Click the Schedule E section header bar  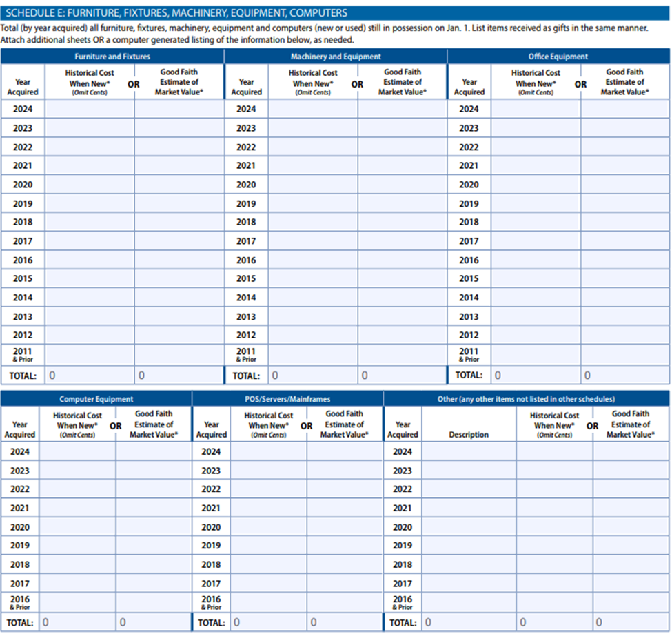pyautogui.click(x=336, y=12)
